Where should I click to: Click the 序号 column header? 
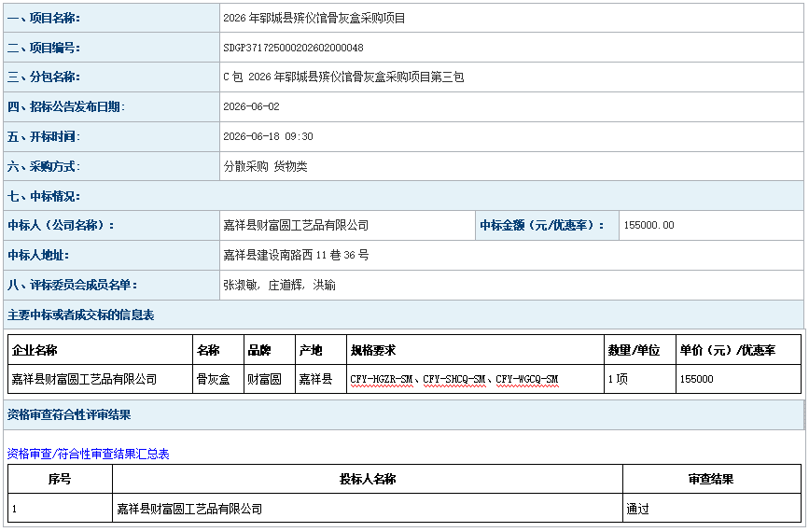[60, 480]
